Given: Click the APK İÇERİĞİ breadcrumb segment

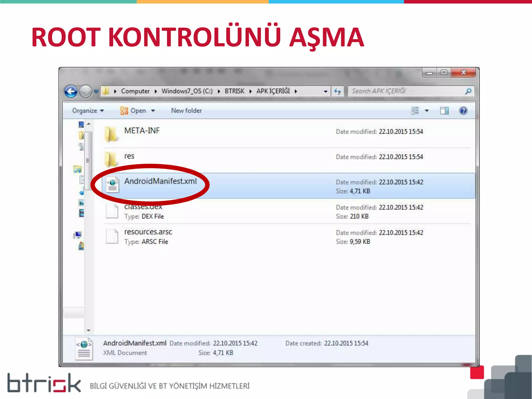Looking at the screenshot, I should (273, 91).
